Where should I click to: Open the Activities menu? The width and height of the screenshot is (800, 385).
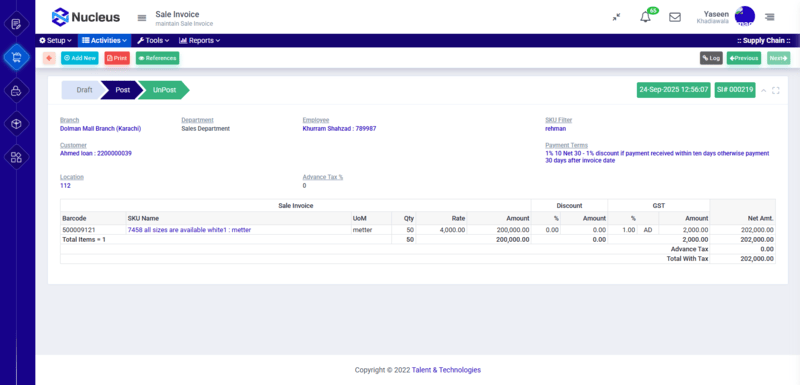(105, 40)
